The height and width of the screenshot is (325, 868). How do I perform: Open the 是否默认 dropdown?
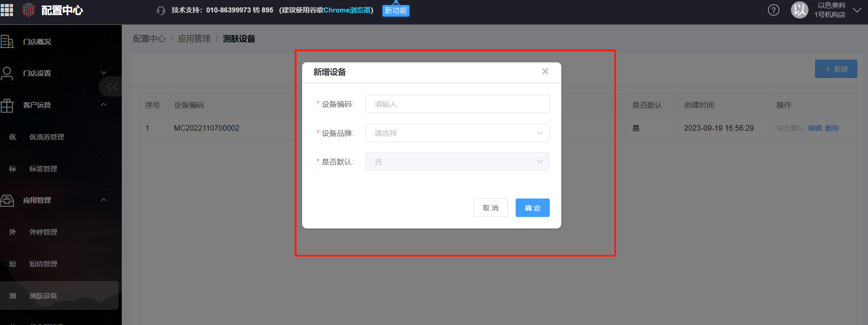tap(457, 162)
